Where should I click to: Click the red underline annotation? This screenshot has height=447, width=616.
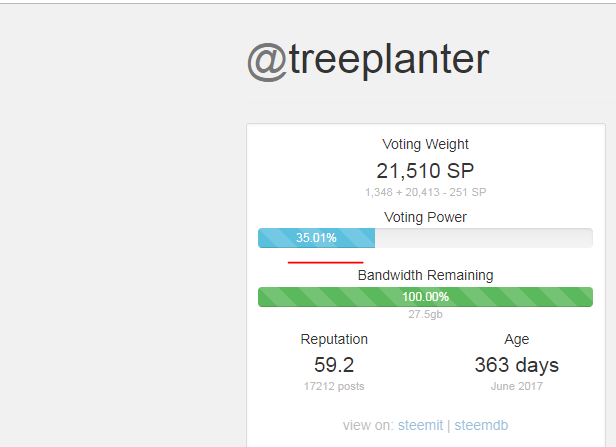click(325, 263)
